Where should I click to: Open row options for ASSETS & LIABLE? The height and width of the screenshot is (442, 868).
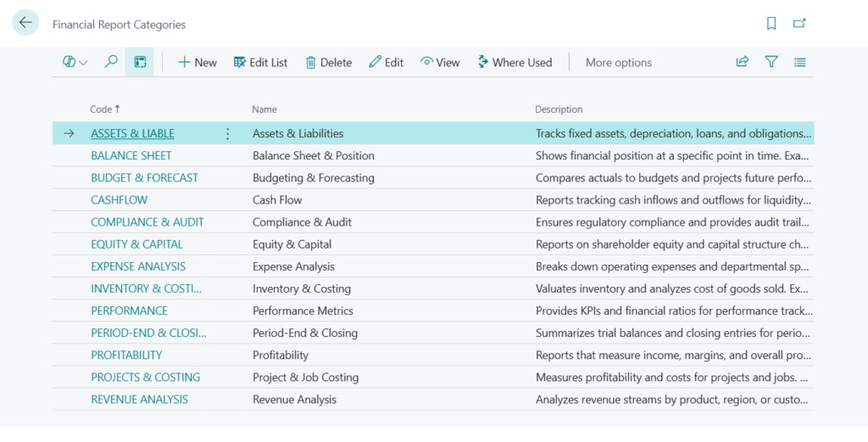tap(227, 134)
